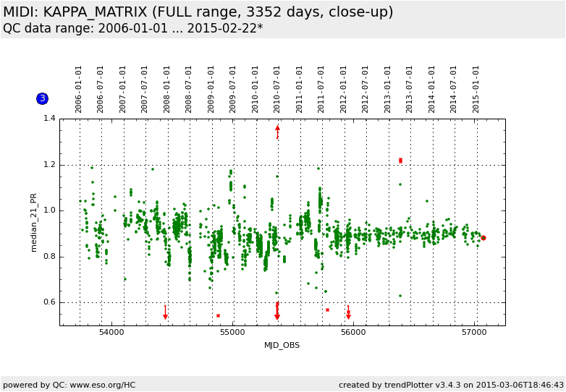566x392 pixels.
Task: Click the MJD_OBS x-axis label
Action: 282,345
